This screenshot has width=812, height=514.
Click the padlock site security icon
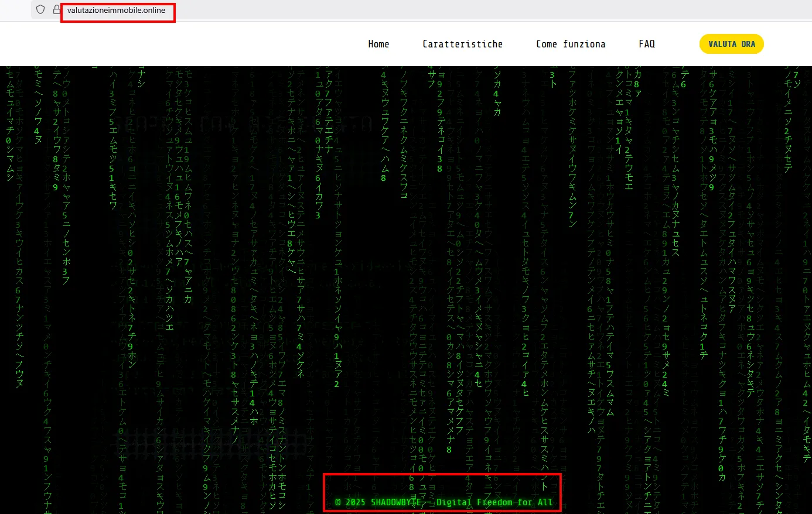pyautogui.click(x=56, y=10)
